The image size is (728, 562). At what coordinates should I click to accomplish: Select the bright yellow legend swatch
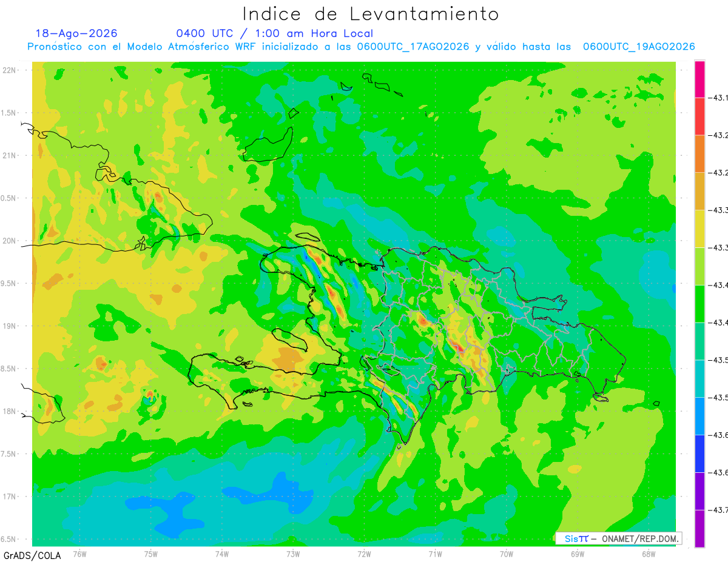tap(699, 229)
